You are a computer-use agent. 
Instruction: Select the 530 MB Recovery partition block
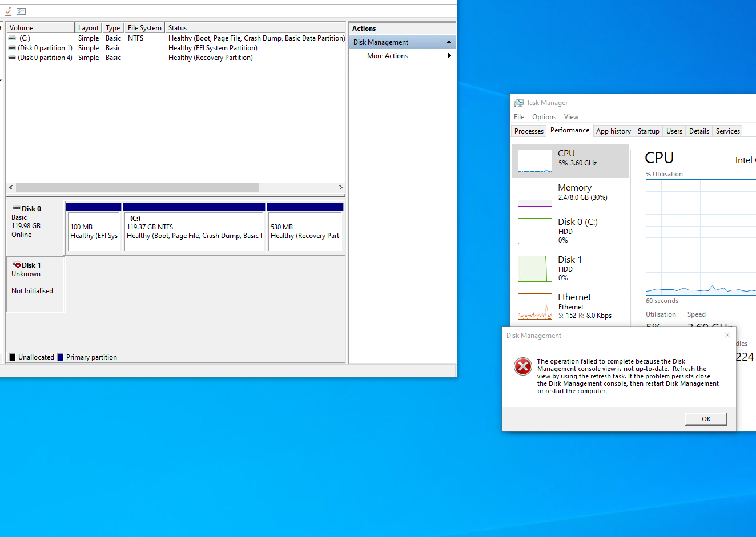(x=305, y=231)
